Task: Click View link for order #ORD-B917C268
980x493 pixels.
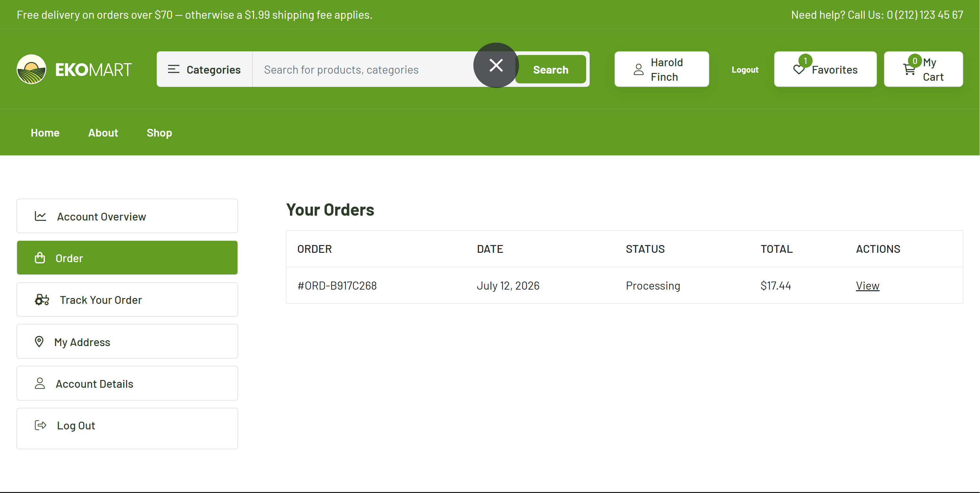Action: (867, 285)
